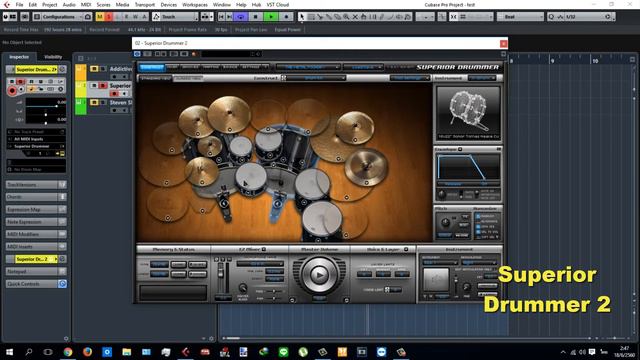640x360 pixels.
Task: Select the Draw pencil tool
Action: pos(382,17)
